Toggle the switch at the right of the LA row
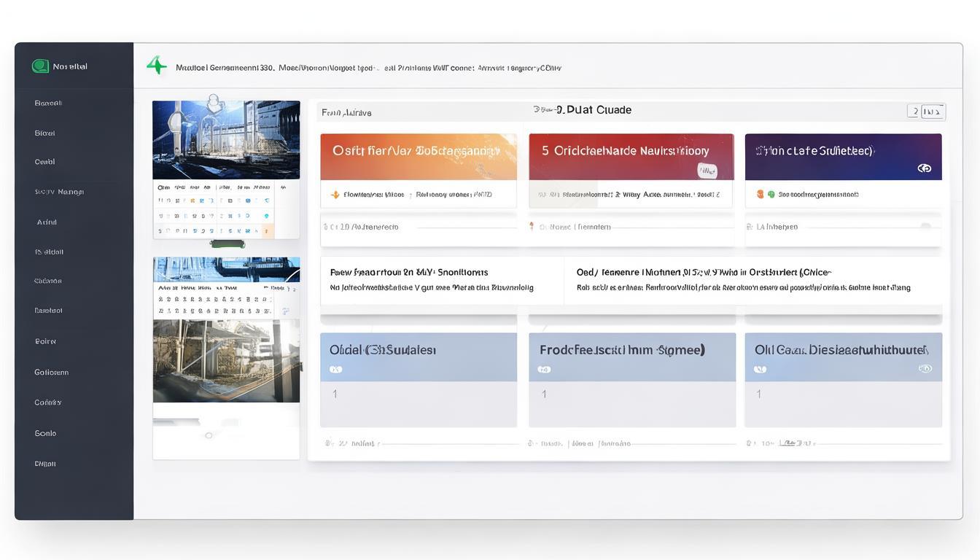 pyautogui.click(x=925, y=227)
